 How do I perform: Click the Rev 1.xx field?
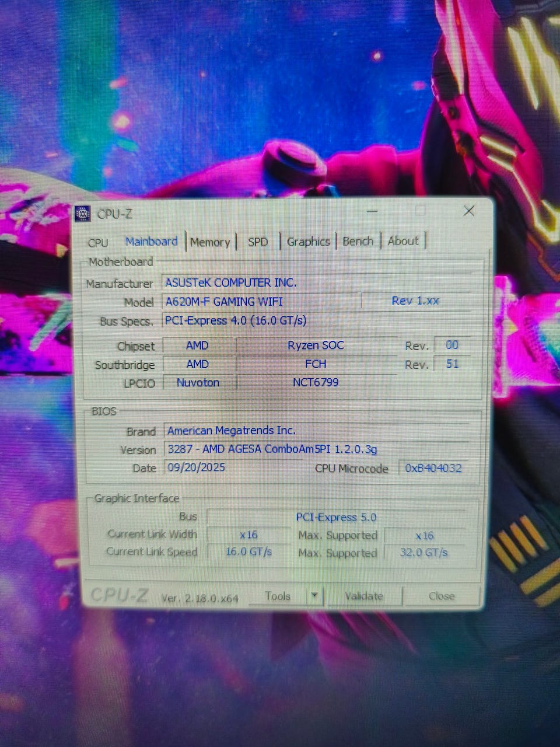[x=416, y=301]
